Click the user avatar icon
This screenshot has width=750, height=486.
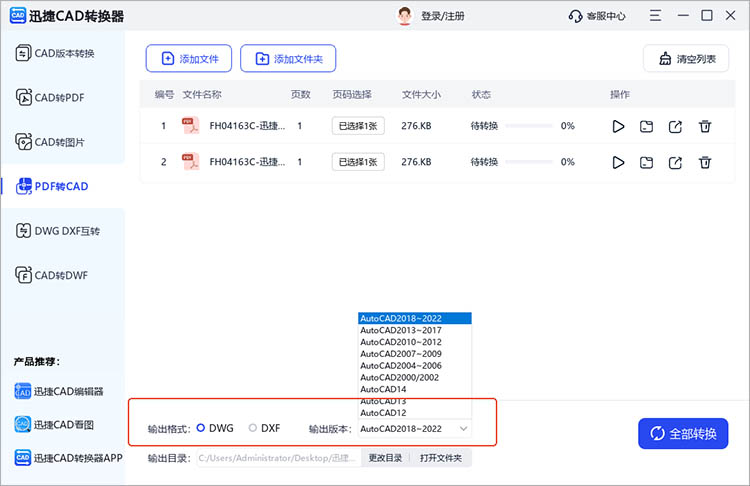pos(405,16)
